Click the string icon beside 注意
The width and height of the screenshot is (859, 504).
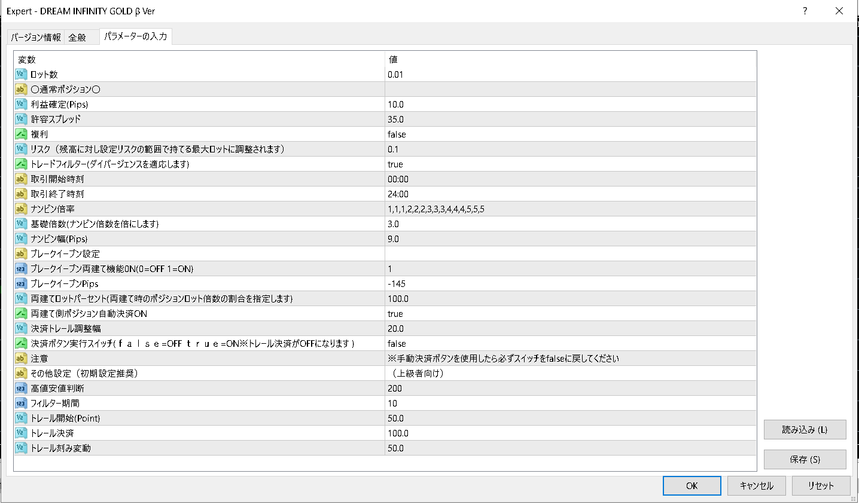click(21, 358)
